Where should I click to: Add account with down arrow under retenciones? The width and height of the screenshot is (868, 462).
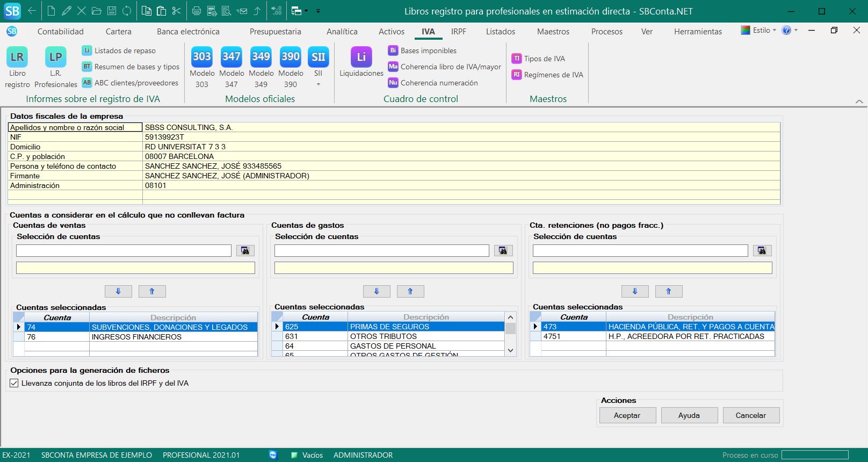635,291
